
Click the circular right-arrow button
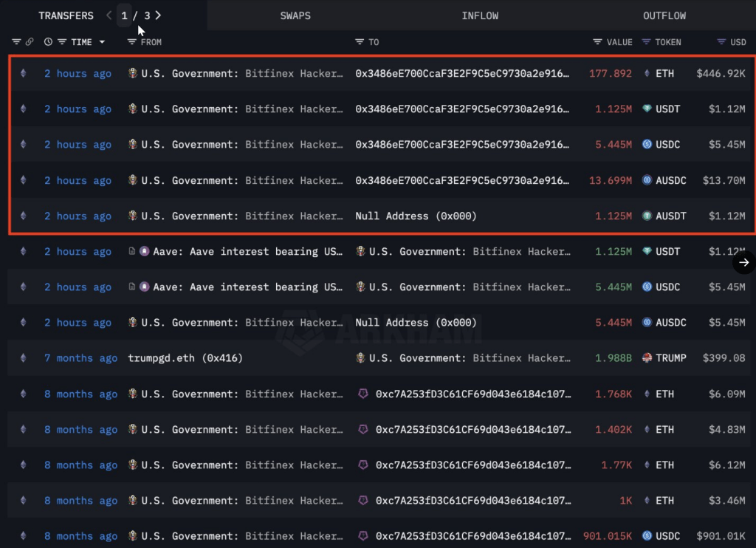point(743,262)
